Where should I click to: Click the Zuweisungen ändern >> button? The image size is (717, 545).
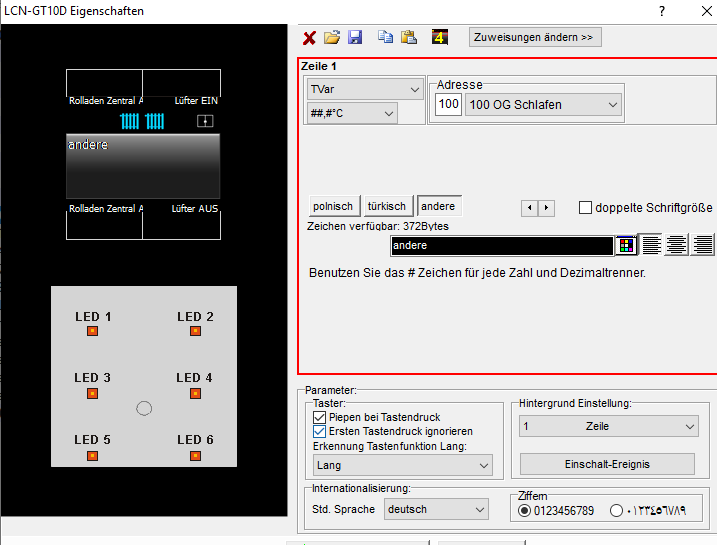coord(535,37)
